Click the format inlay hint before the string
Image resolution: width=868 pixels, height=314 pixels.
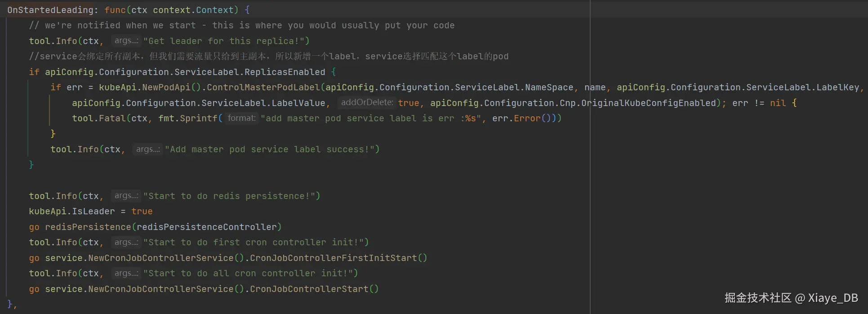click(241, 118)
